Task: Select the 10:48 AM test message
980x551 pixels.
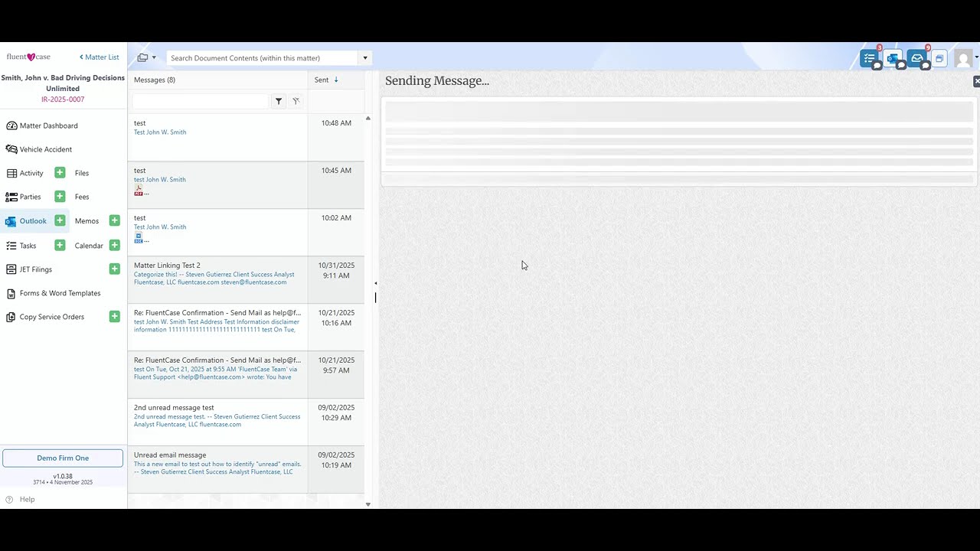Action: [246, 138]
